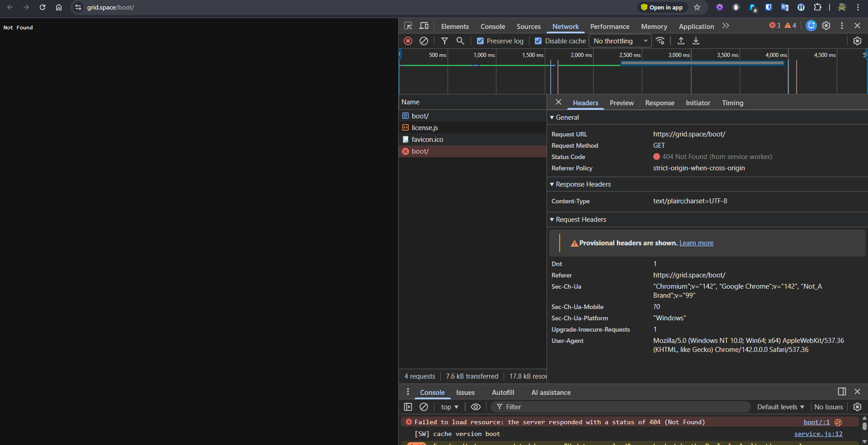
Task: Open the Performance panel tab
Action: pyautogui.click(x=609, y=27)
